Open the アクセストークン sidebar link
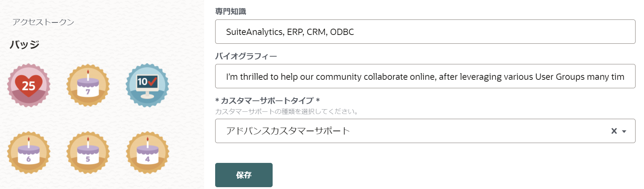 43,22
